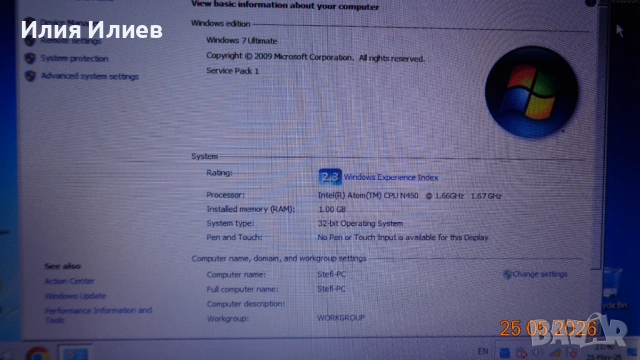Select the Stefi-PC computer name value
Image resolution: width=640 pixels, height=360 pixels.
point(331,274)
